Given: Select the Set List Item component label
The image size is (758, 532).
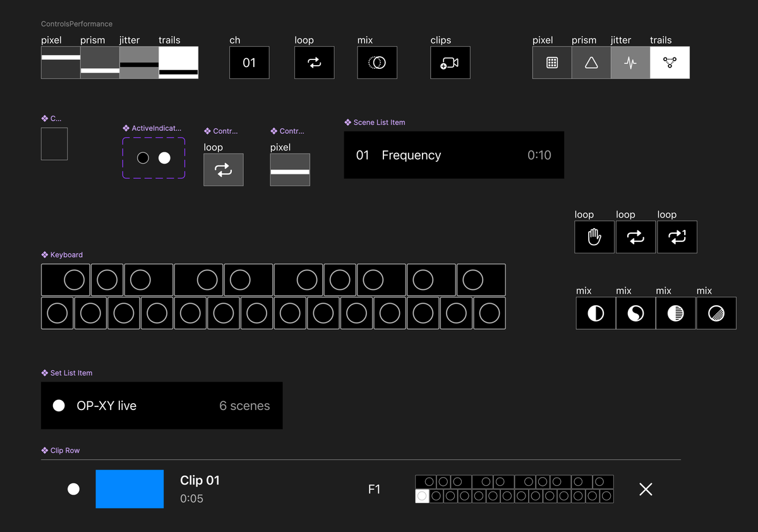Looking at the screenshot, I should pyautogui.click(x=67, y=373).
